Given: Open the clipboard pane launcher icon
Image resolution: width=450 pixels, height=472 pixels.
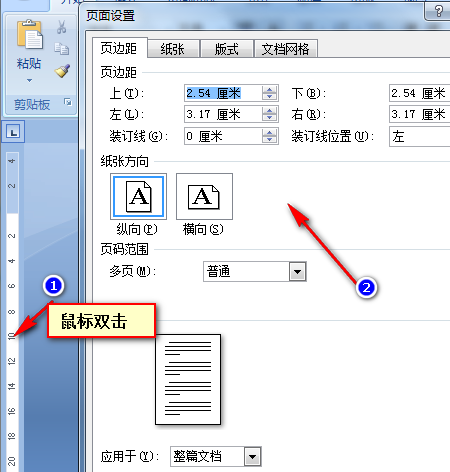Looking at the screenshot, I should coord(68,102).
